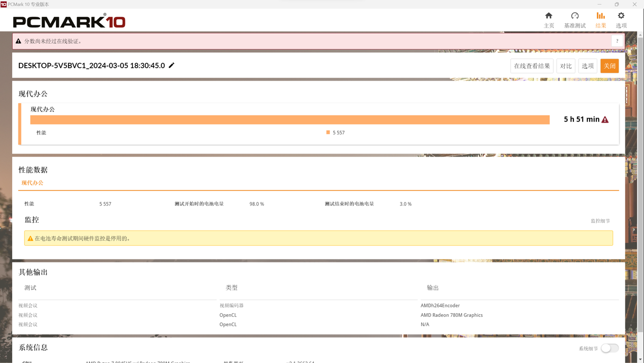Click the question mark help icon in validation banner

point(617,41)
